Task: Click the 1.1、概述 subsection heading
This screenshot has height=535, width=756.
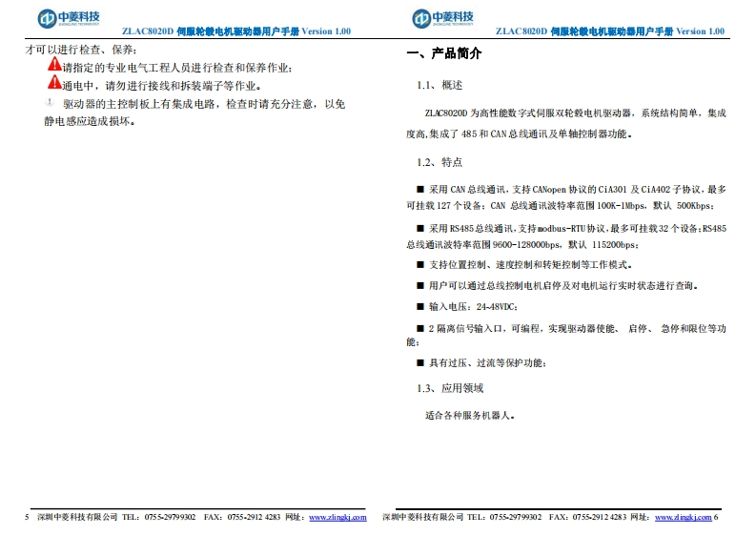Action: tap(439, 85)
